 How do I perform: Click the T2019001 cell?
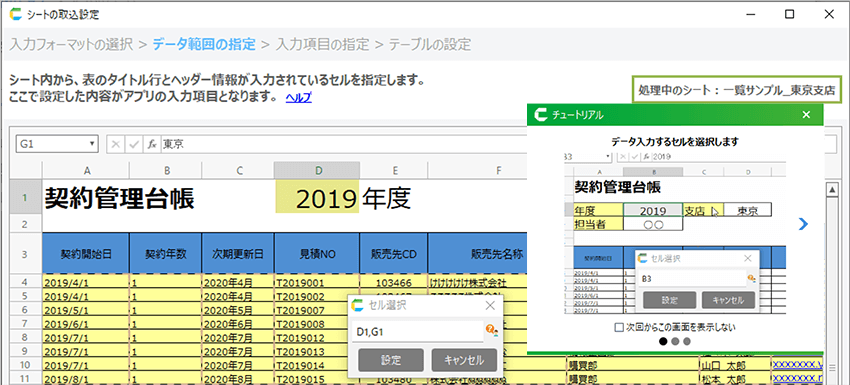tap(317, 283)
